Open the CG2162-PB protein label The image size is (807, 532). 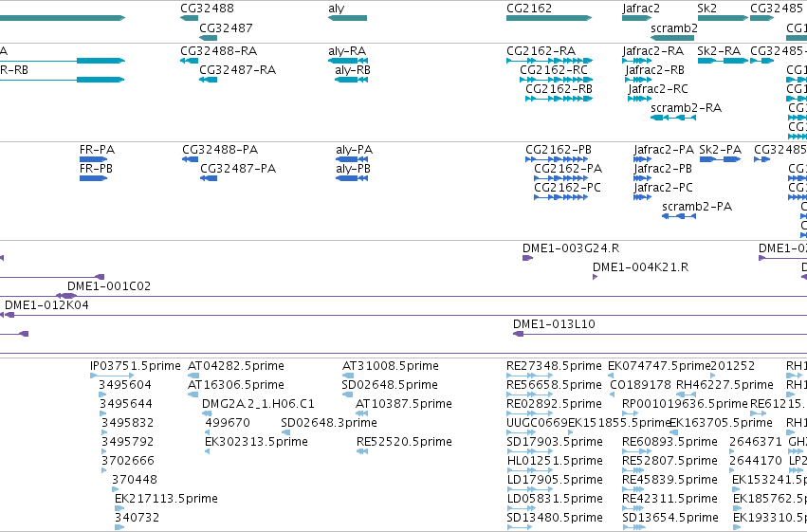[559, 150]
